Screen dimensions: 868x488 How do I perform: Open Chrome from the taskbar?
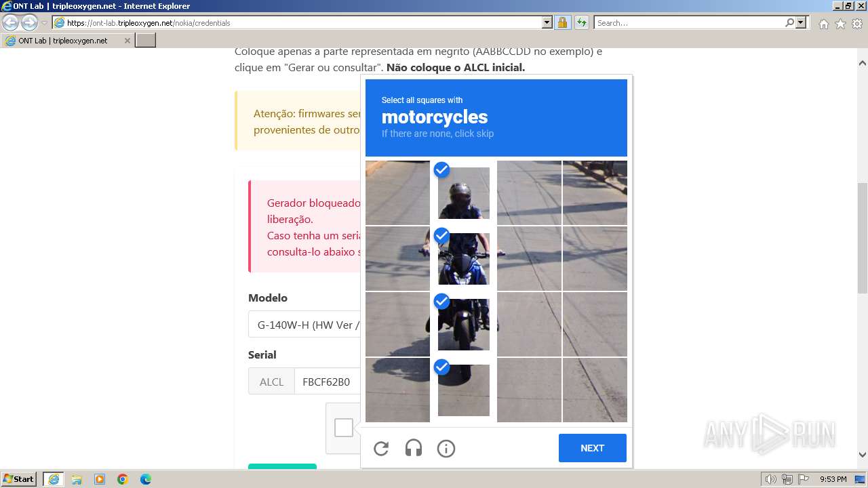pos(123,479)
